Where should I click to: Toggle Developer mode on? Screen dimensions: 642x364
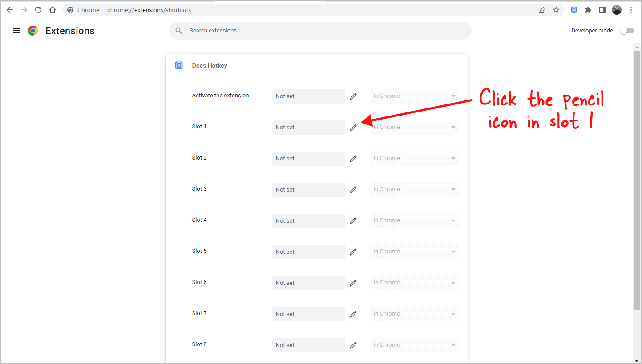tap(627, 31)
